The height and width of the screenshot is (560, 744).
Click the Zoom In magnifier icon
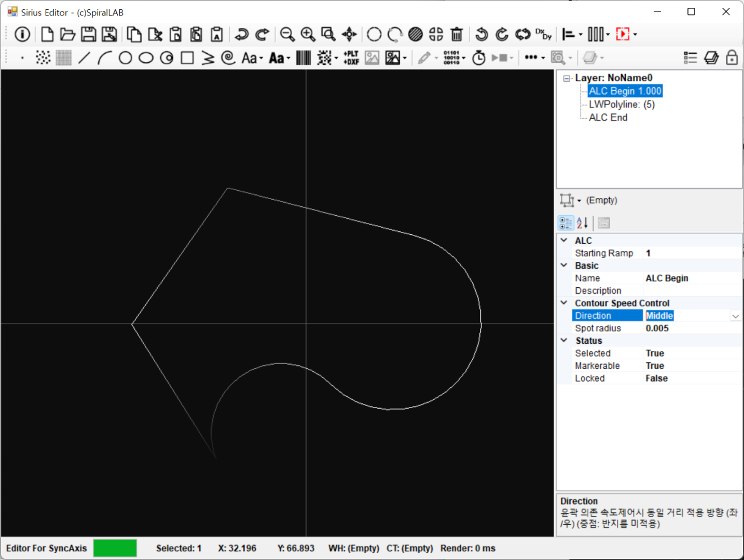pos(308,34)
